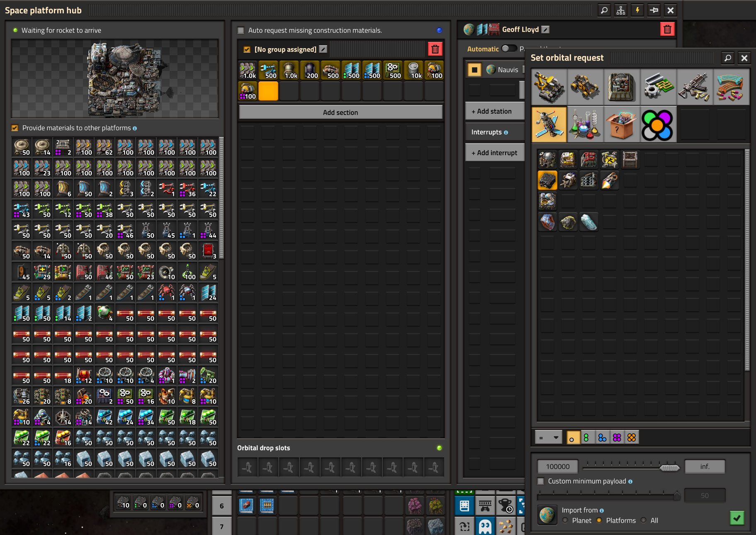This screenshot has width=756, height=535.
Task: Click the trophy with clock shortcut icon
Action: 506,506
